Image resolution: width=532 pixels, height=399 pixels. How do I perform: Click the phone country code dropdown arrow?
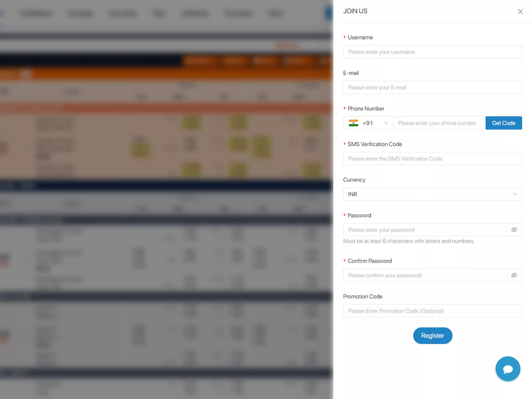tap(386, 123)
